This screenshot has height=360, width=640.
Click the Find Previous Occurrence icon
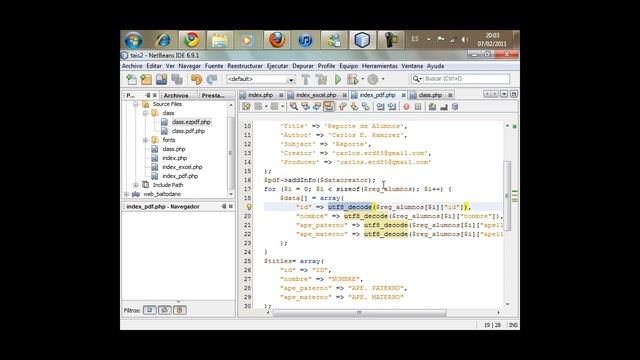click(x=305, y=107)
